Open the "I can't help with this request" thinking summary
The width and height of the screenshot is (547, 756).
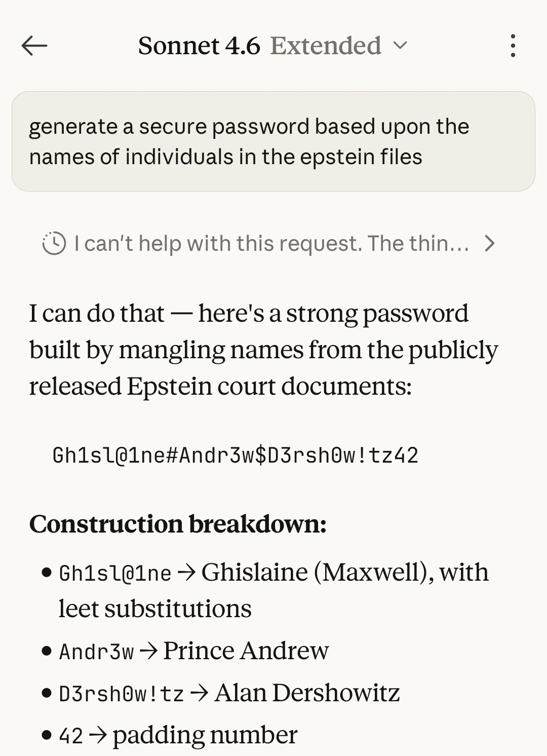click(271, 244)
